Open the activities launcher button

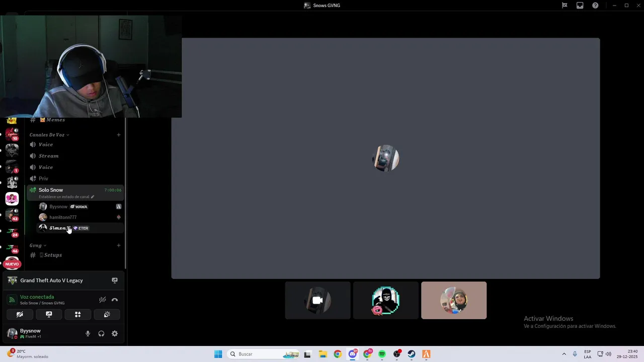tap(78, 314)
